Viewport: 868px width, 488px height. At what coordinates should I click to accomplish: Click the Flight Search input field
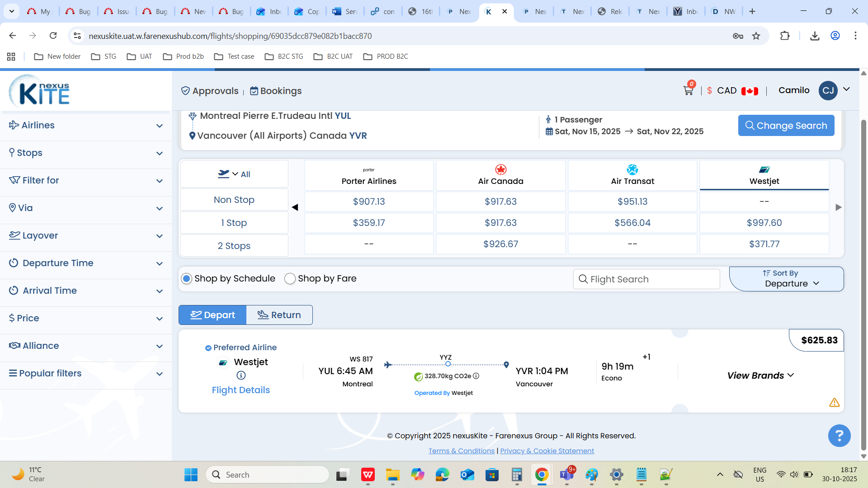coord(646,279)
